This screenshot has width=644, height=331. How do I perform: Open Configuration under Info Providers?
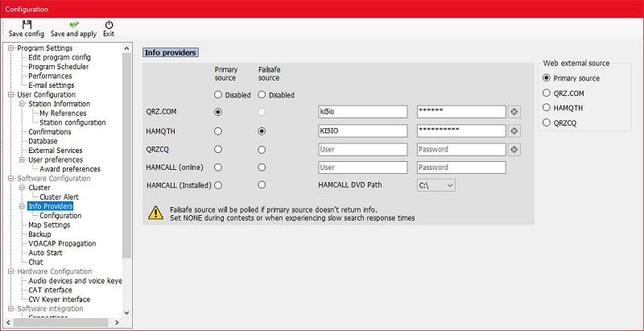coord(60,216)
